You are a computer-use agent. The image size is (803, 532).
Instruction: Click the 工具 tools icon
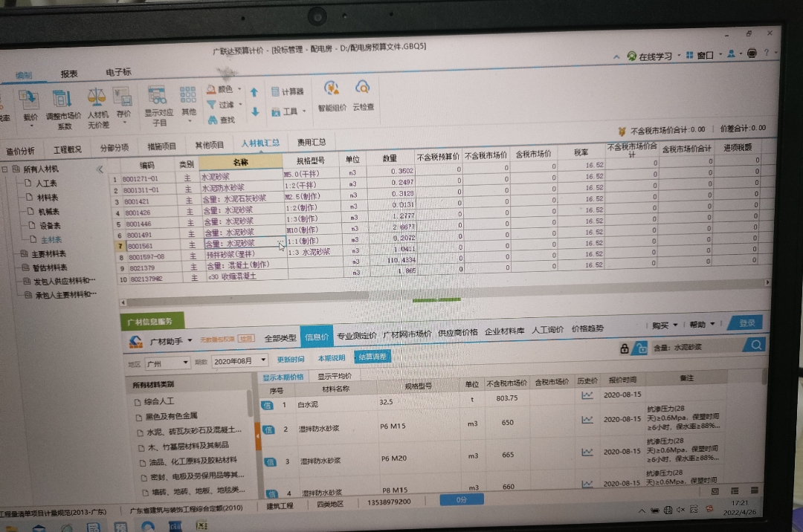[x=276, y=112]
